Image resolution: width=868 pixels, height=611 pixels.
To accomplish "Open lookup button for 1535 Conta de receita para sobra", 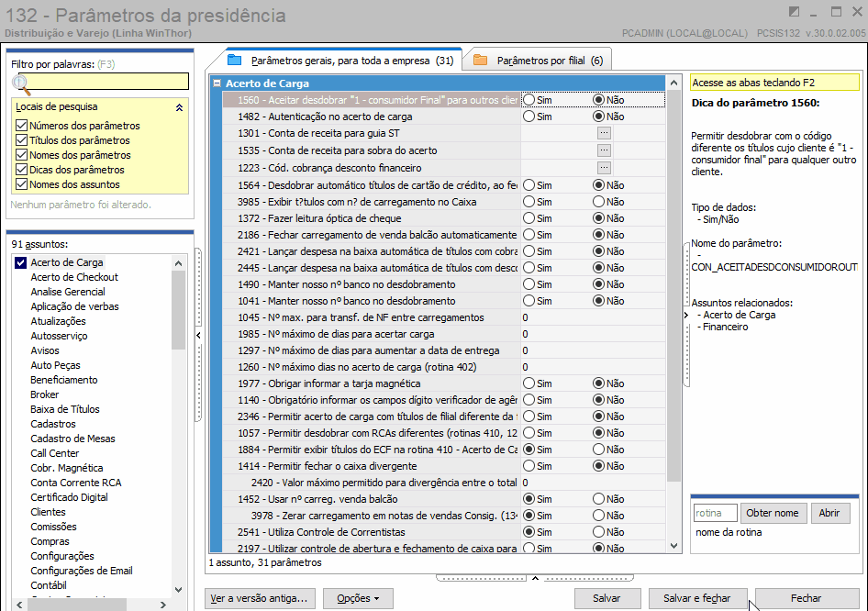I will pyautogui.click(x=604, y=150).
